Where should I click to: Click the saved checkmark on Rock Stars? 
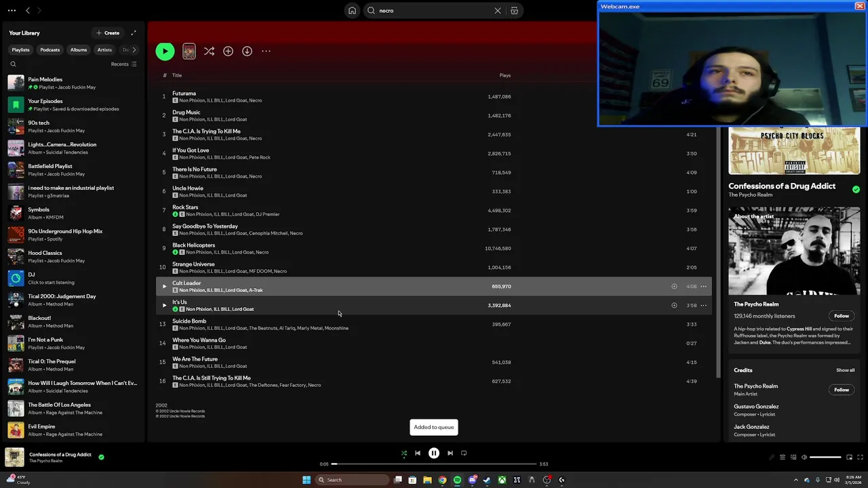175,214
